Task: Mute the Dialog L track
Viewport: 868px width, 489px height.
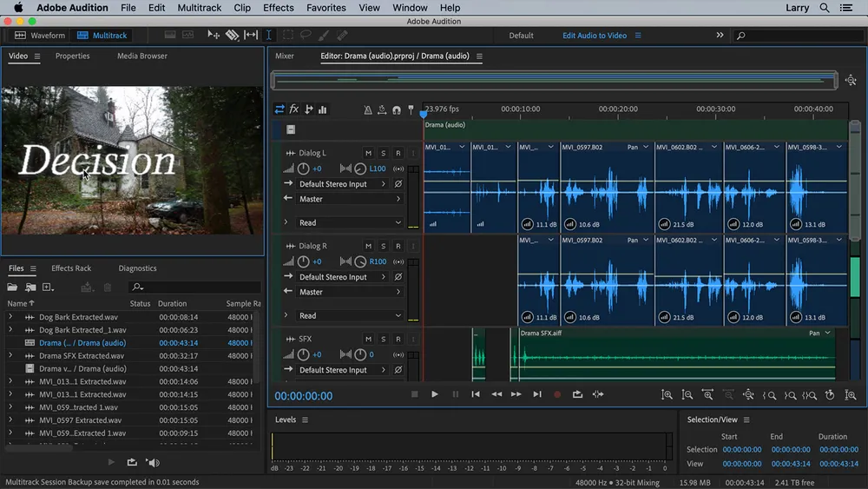Action: 368,153
